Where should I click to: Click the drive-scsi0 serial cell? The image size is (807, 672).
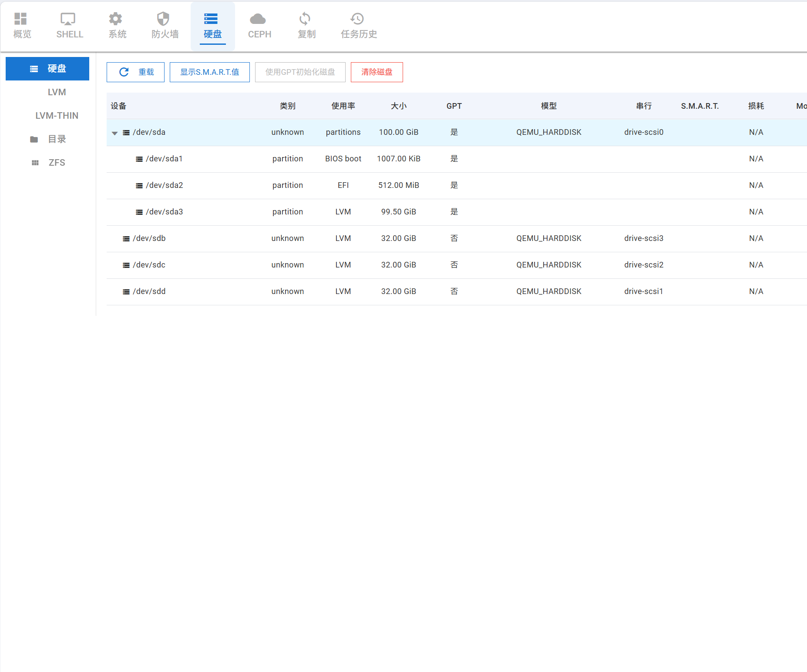click(644, 132)
